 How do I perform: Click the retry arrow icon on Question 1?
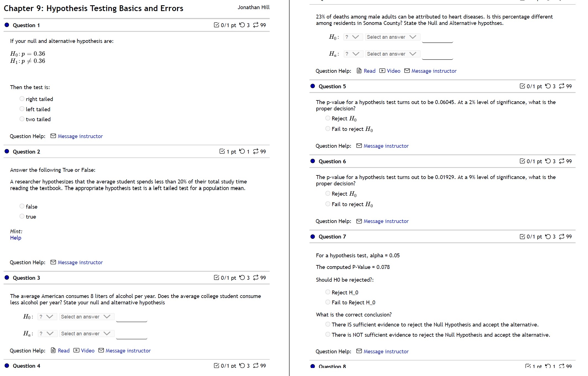click(242, 25)
